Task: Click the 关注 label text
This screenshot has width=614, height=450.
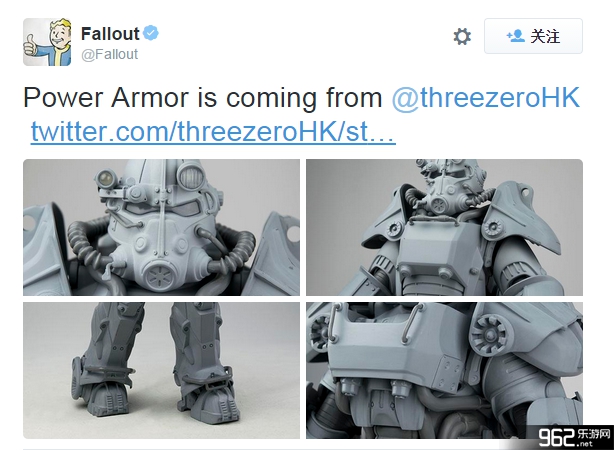Action: pos(545,36)
